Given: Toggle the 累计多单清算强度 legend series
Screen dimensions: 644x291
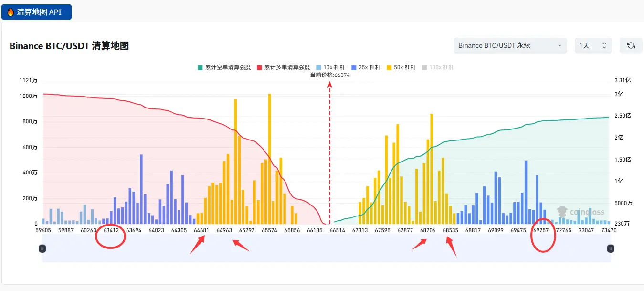Looking at the screenshot, I should (283, 67).
